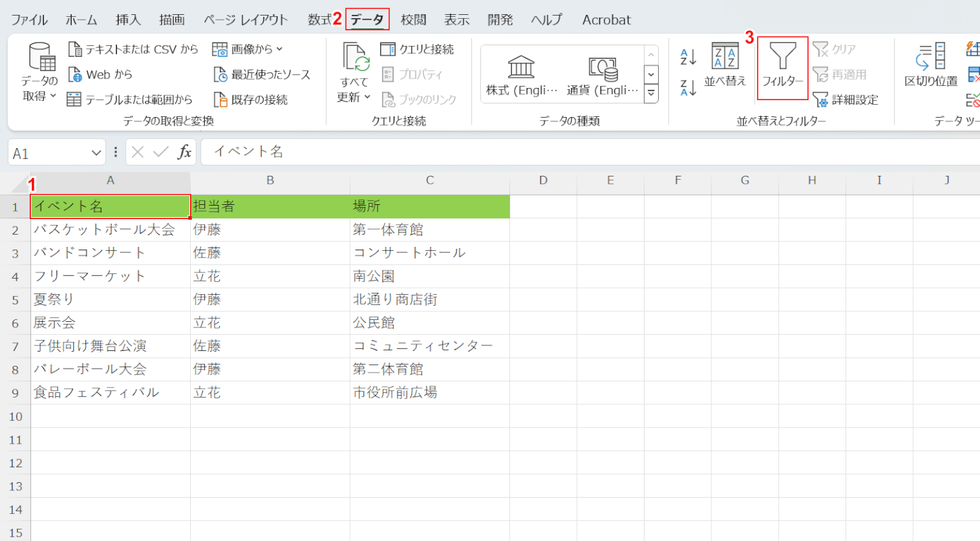The width and height of the screenshot is (980, 541).
Task: Open the 並べ替え sort dialog
Action: [x=725, y=66]
